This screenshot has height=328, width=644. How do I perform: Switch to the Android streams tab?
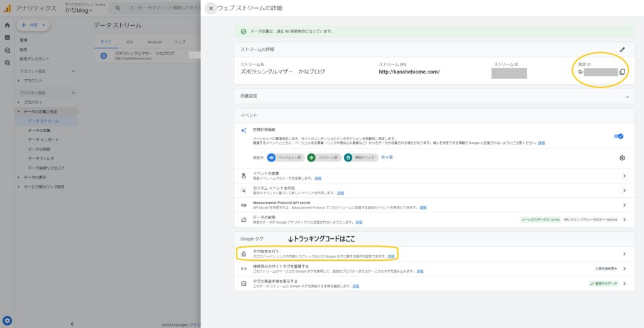point(154,42)
